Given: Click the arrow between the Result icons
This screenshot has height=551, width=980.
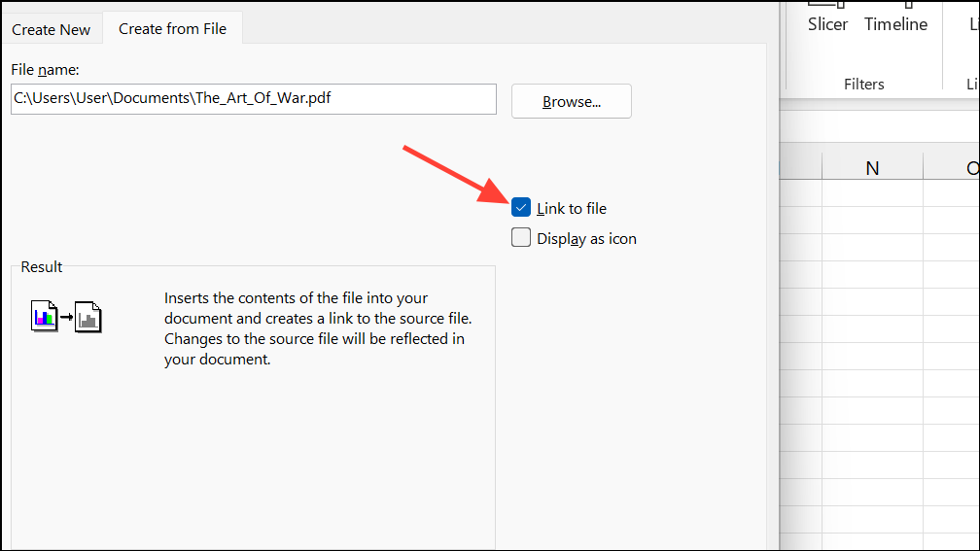Looking at the screenshot, I should pos(66,318).
